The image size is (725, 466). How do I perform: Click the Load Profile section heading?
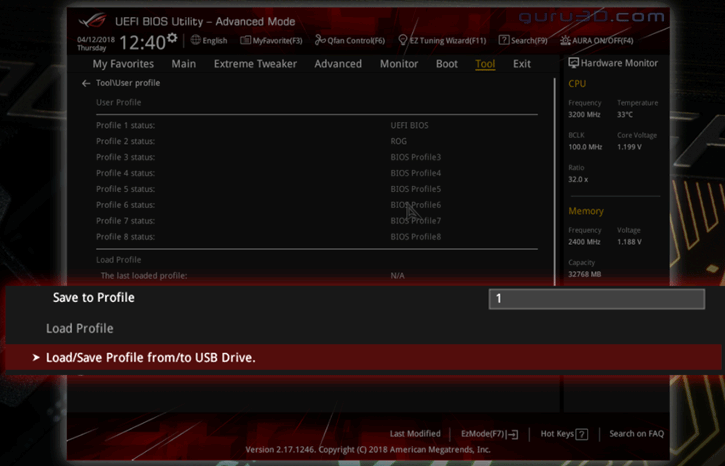[x=118, y=260]
